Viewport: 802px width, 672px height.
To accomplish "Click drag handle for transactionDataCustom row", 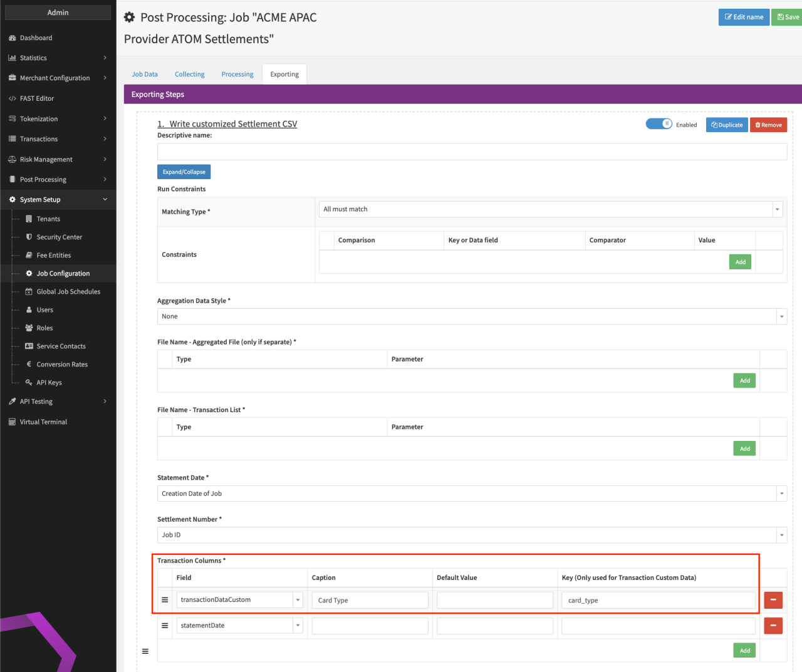I will (x=165, y=600).
